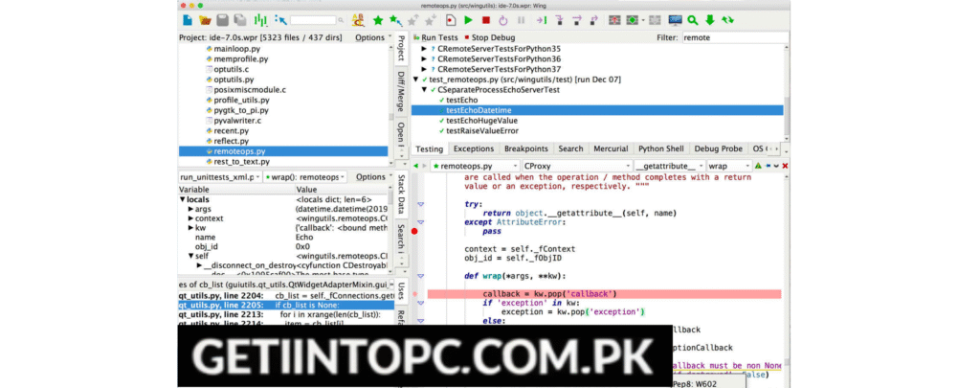Open the 'wrap(): remoteops' stack frame dropdown
980x388 pixels.
(305, 177)
